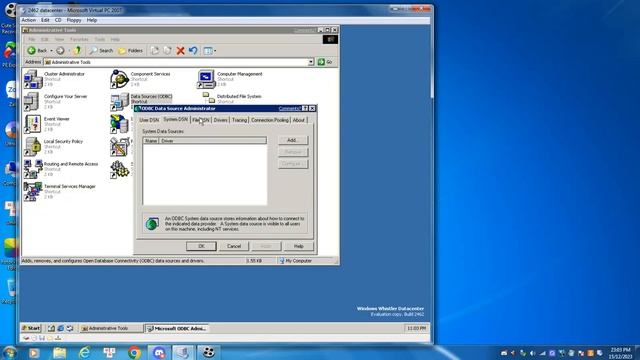The width and height of the screenshot is (640, 360).
Task: Open Discord from host taskbar
Action: click(x=159, y=353)
